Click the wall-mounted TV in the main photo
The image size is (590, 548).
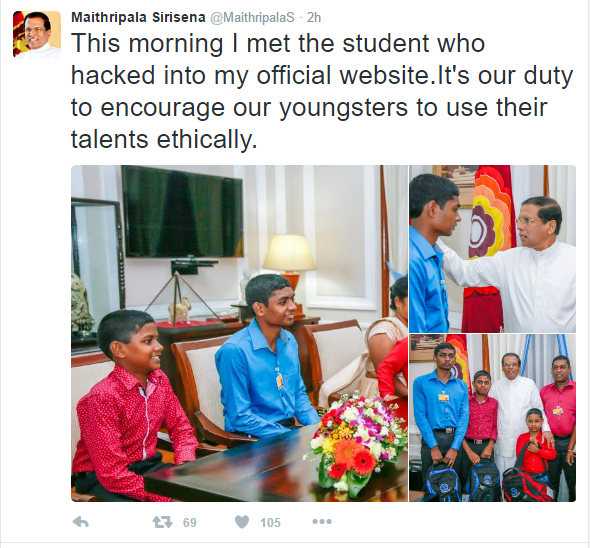click(x=182, y=212)
